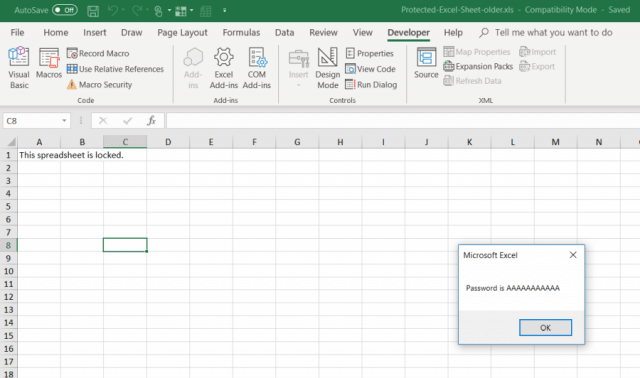Click Expansion Packs button

pyautogui.click(x=478, y=66)
